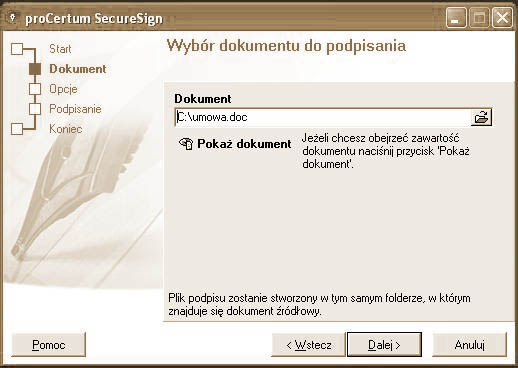
Task: Jump to the Start step label
Action: [60, 49]
